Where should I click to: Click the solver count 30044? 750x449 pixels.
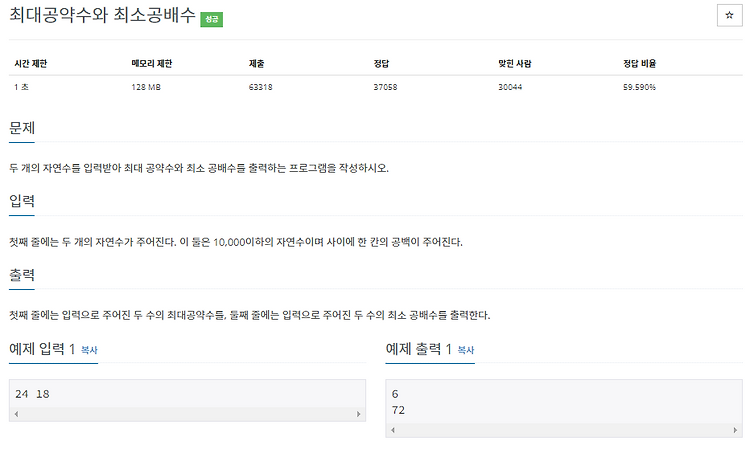[510, 87]
